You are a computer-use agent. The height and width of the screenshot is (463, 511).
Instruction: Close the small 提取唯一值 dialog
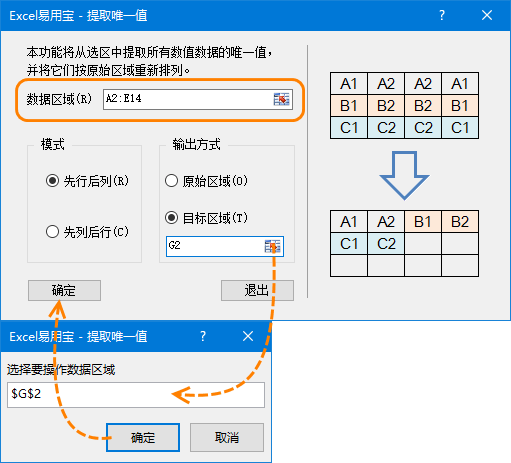click(248, 336)
